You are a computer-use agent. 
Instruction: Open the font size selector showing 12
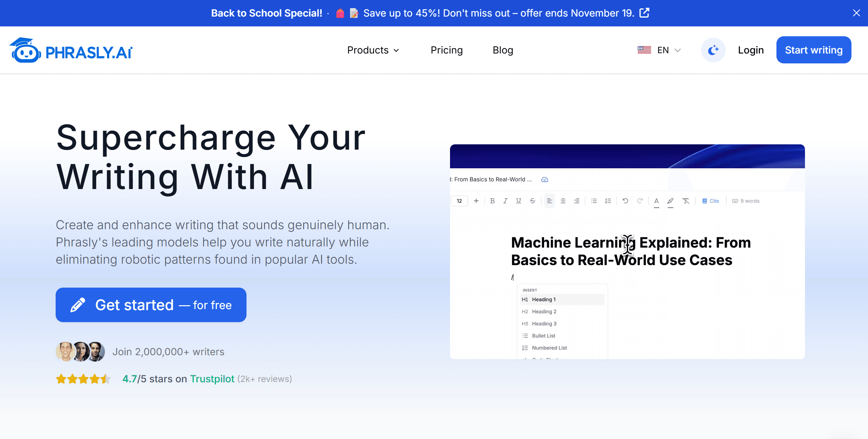pos(459,201)
